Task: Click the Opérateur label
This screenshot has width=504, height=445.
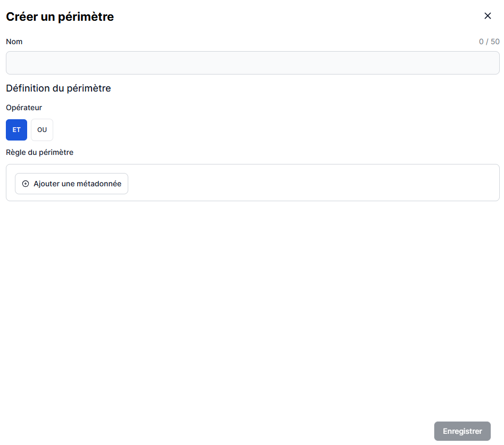Action: (x=24, y=108)
